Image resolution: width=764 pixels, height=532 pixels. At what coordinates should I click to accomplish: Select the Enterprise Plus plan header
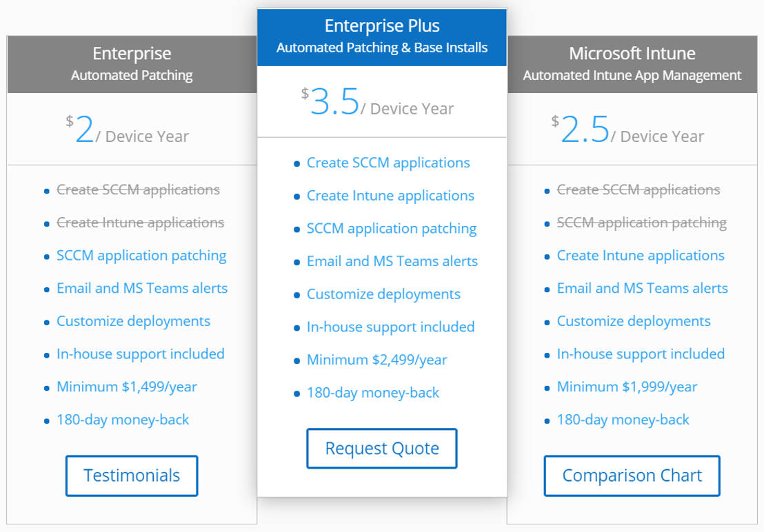pyautogui.click(x=381, y=25)
